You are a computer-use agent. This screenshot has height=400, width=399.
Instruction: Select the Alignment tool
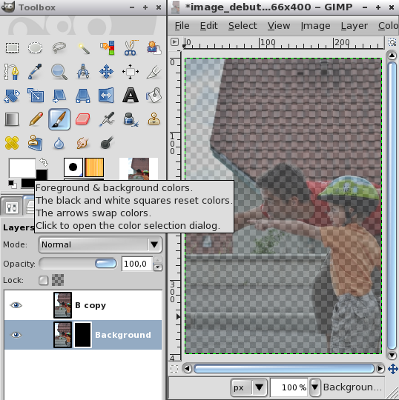130,72
